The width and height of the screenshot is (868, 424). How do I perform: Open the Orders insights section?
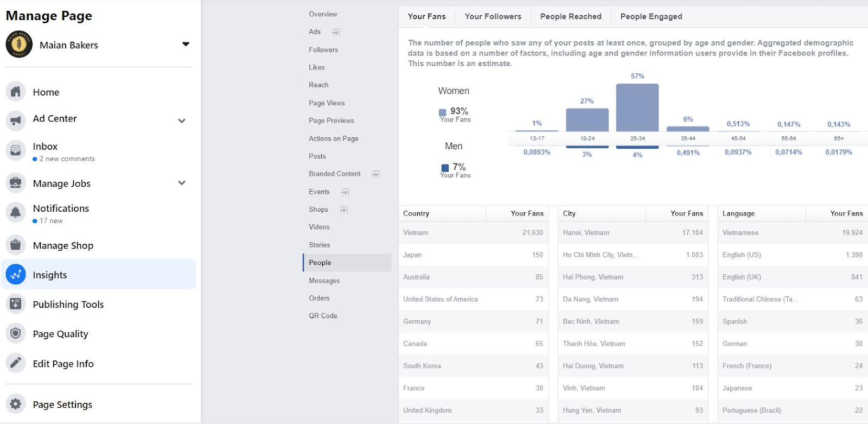coord(319,298)
